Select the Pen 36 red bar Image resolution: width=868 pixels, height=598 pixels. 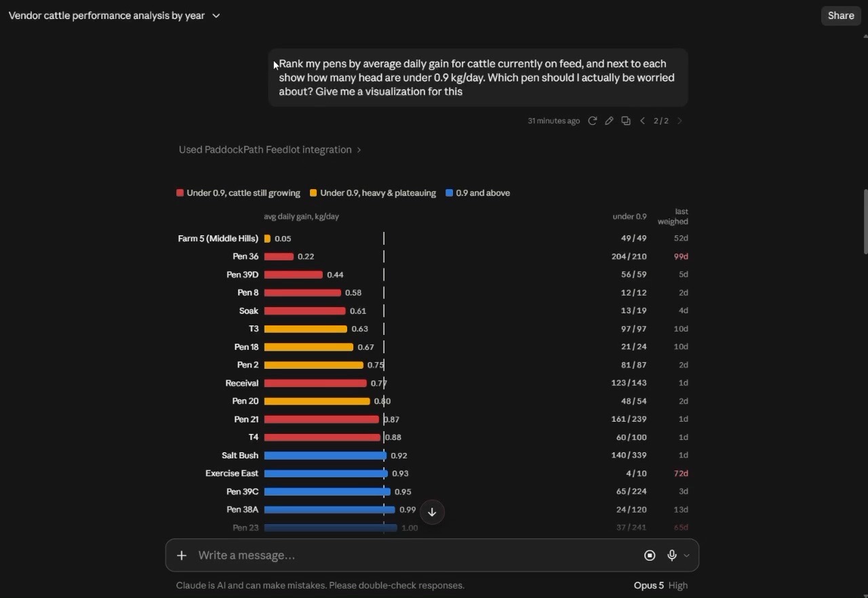(279, 257)
